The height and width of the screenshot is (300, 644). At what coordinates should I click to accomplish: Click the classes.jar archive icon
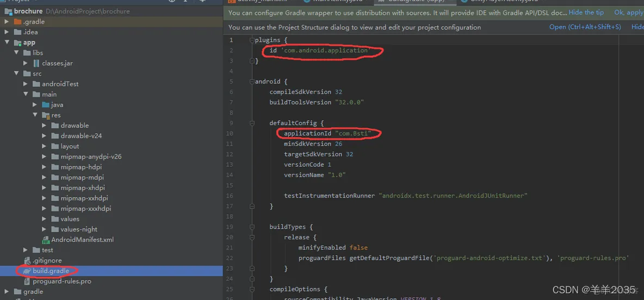[36, 63]
